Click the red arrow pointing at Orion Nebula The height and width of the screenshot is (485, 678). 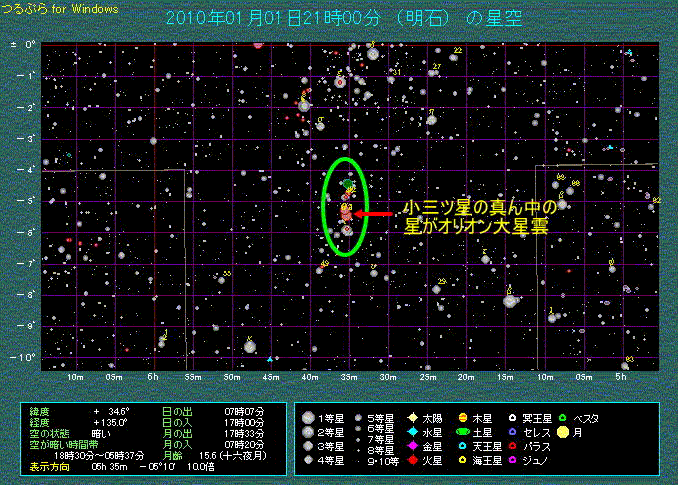[375, 214]
